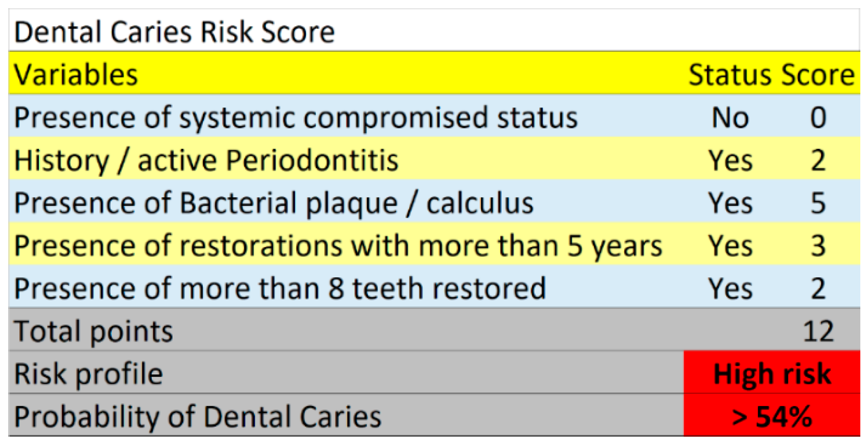Select the score 5 cell
The image size is (868, 443).
point(818,203)
